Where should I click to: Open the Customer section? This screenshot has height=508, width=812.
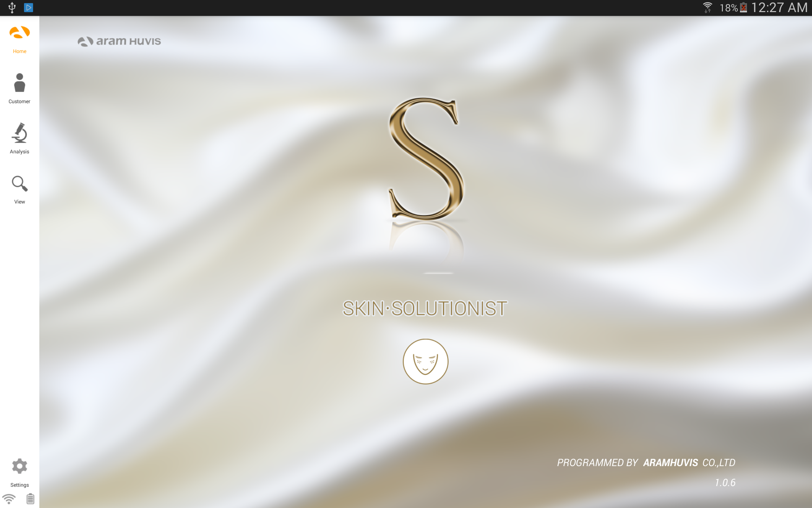(19, 88)
